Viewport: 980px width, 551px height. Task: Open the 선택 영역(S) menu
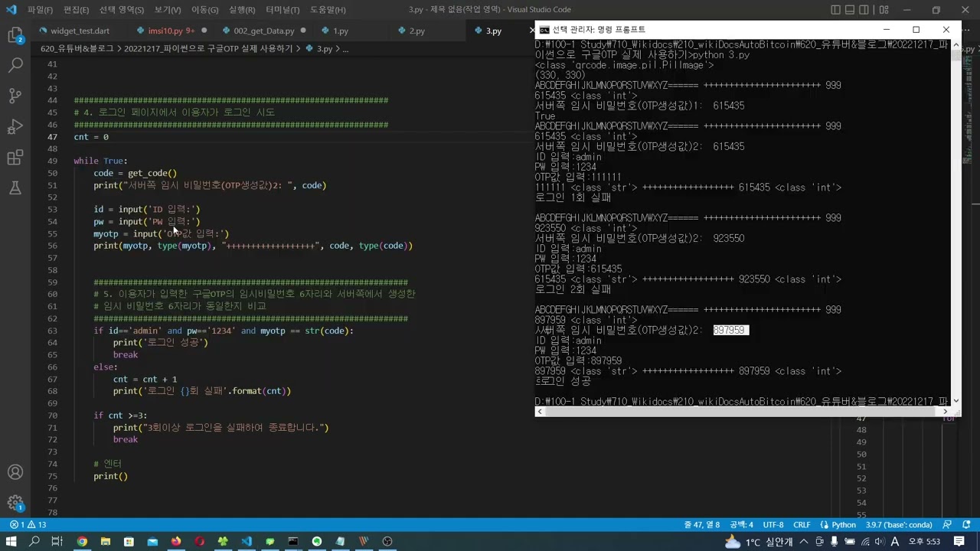(121, 10)
